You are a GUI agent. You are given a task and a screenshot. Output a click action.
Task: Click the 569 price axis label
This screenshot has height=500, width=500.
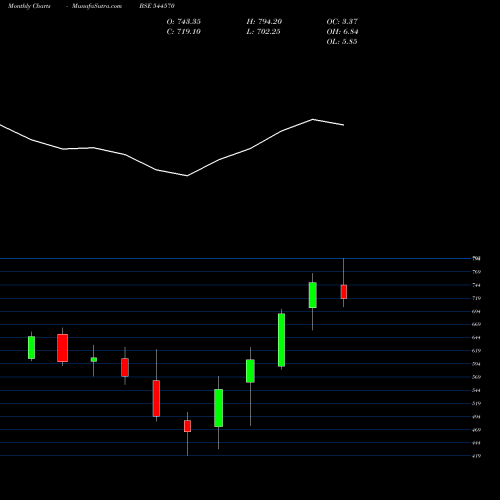477,377
